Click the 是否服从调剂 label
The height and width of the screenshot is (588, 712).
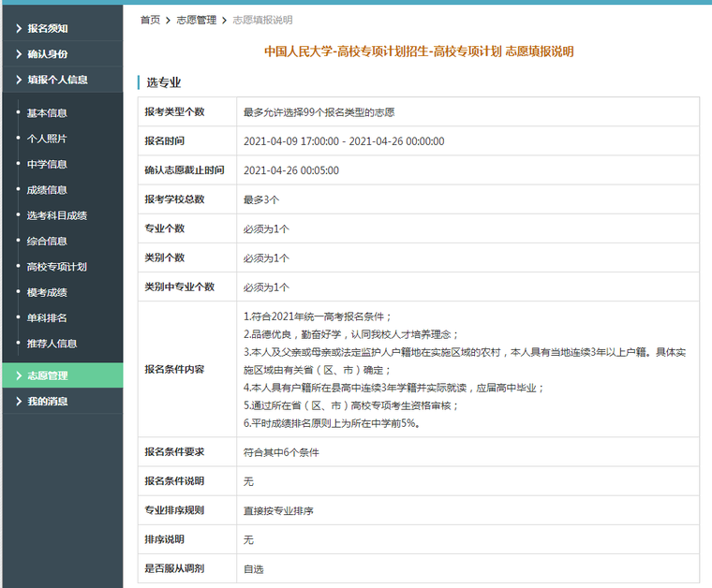[174, 568]
